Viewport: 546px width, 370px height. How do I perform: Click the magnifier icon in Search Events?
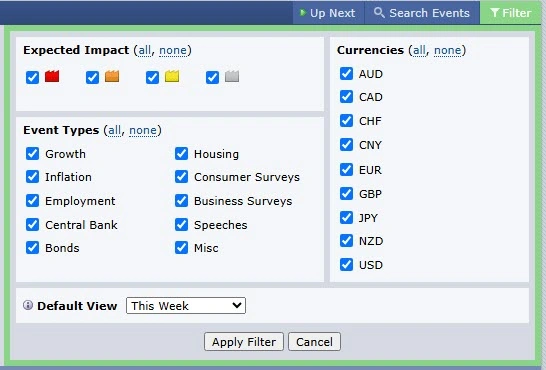(379, 13)
